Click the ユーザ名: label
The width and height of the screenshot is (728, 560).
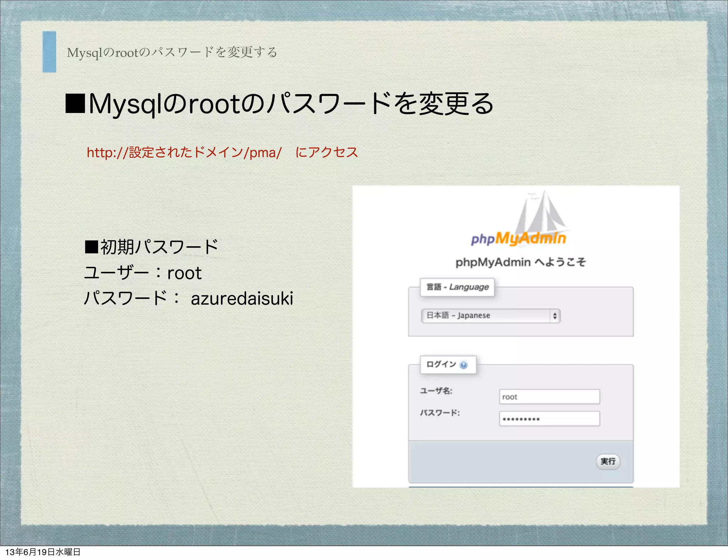[436, 391]
